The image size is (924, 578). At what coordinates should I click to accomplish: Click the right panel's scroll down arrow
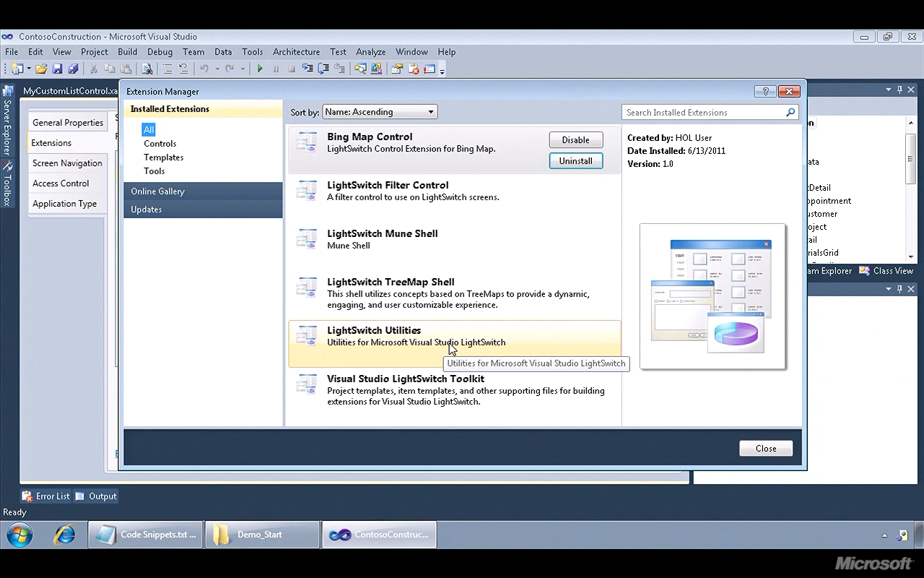[x=911, y=256]
